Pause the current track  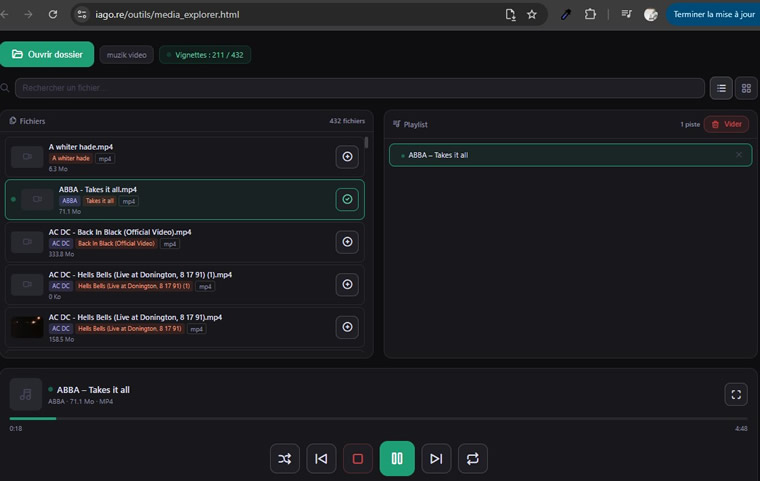pos(397,458)
